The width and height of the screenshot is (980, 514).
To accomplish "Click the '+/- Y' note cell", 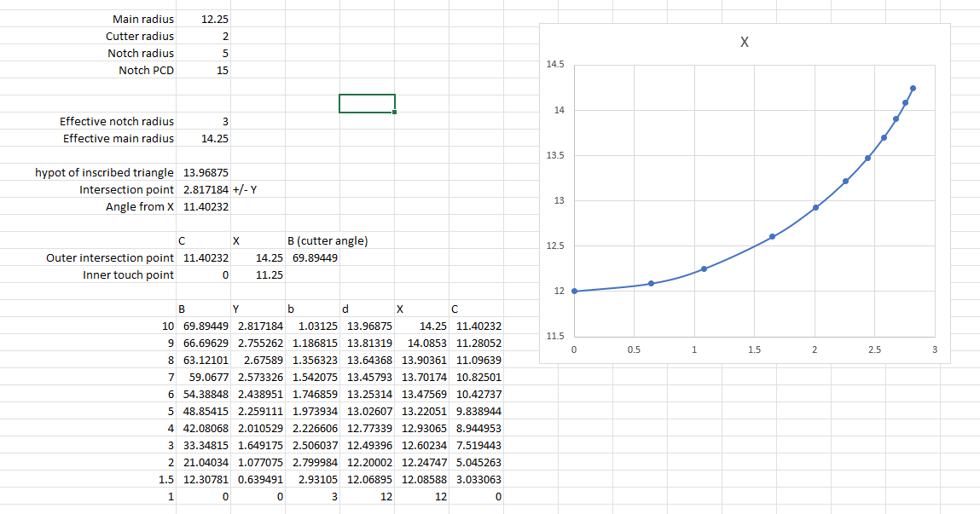I will point(245,189).
